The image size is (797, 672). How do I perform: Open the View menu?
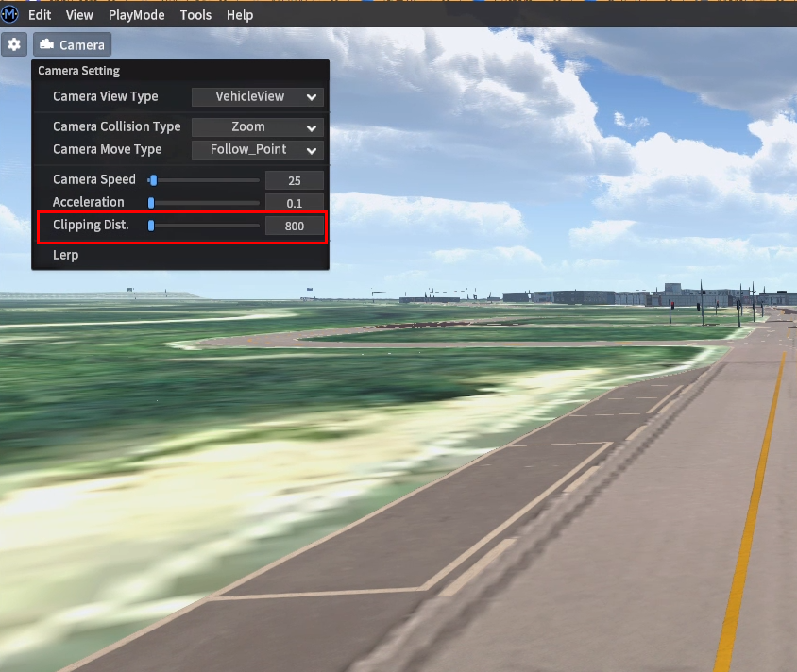tap(79, 15)
